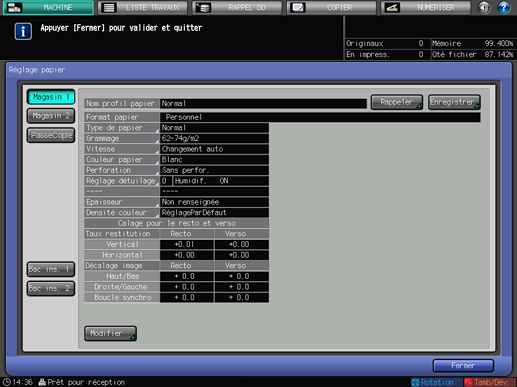Click the clock icon in status bar
The height and width of the screenshot is (387, 517).
click(7, 382)
